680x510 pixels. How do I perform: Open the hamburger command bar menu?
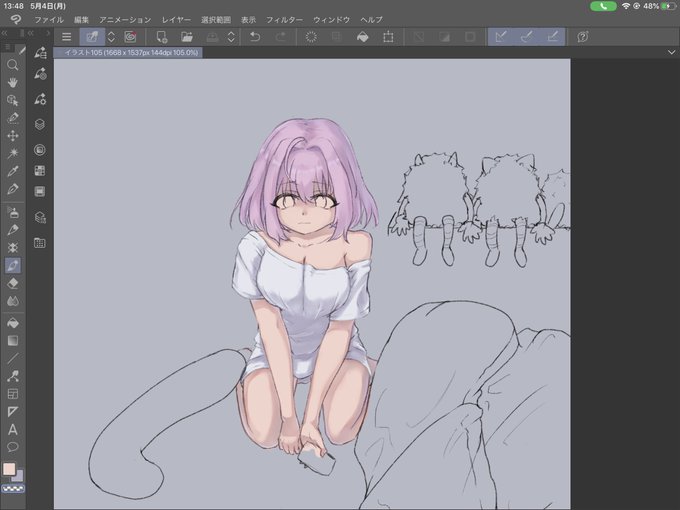click(x=66, y=37)
